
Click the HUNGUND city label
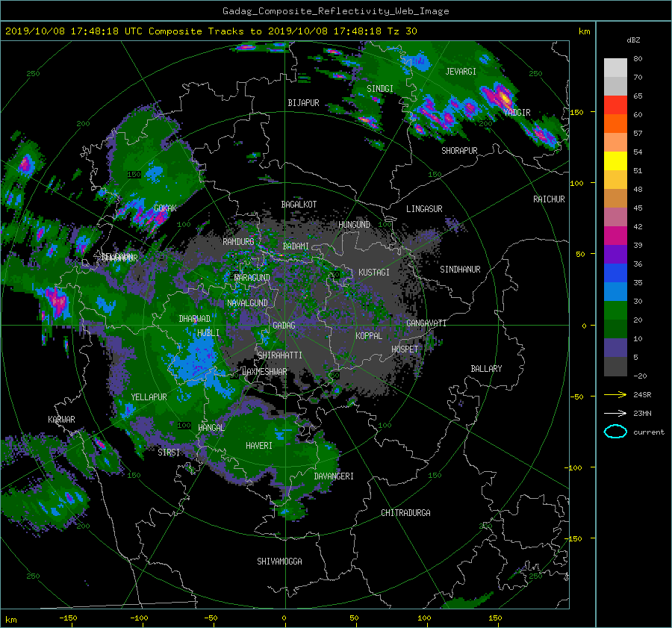(354, 225)
